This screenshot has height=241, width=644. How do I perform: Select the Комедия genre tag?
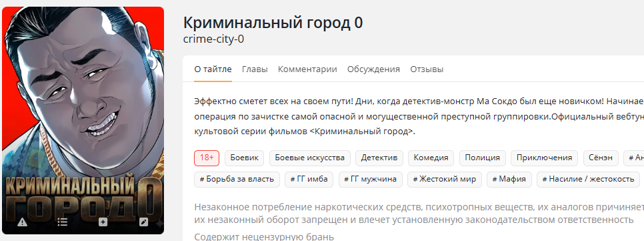[x=431, y=158]
